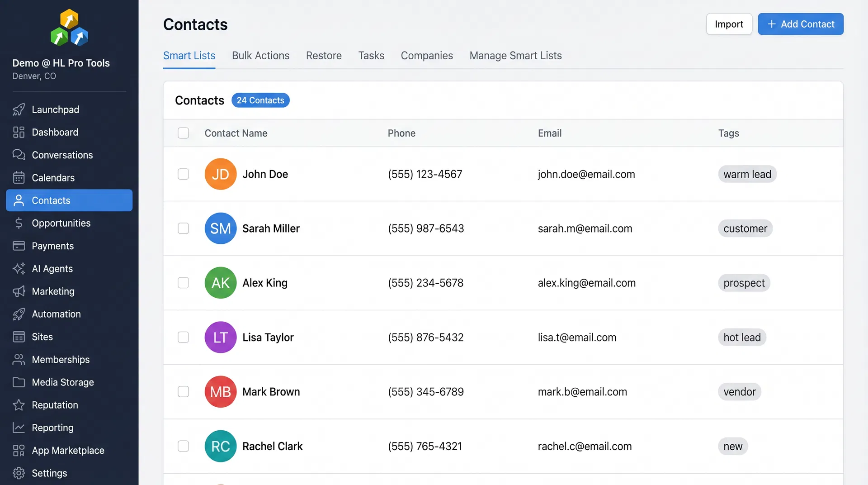The height and width of the screenshot is (485, 868).
Task: Click the Sites page icon
Action: pyautogui.click(x=19, y=337)
